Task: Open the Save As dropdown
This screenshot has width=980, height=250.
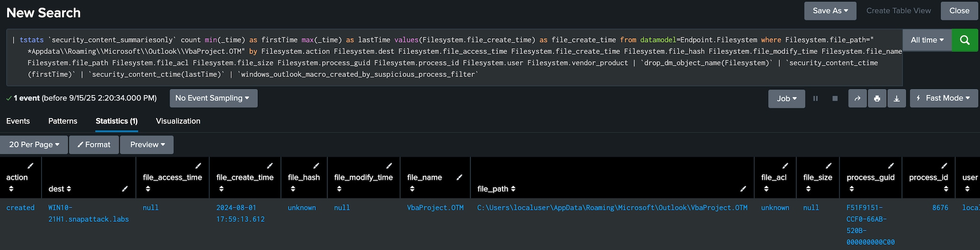Action: point(830,11)
